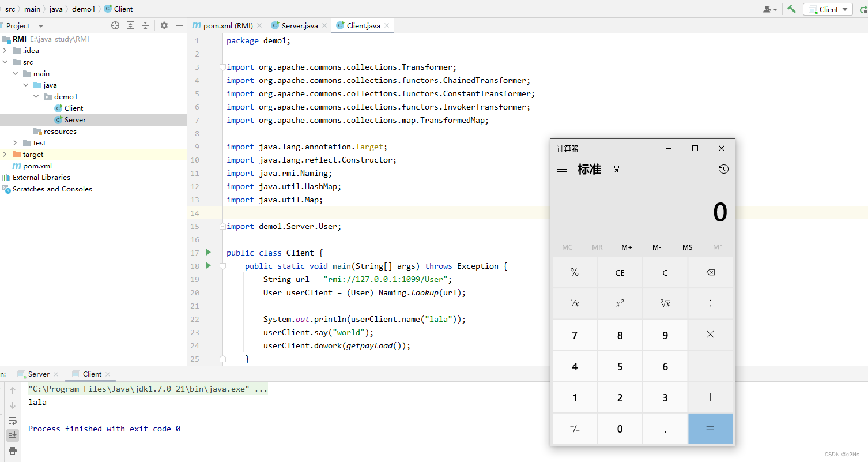Click number 7 key in Calculator
The width and height of the screenshot is (868, 462).
tap(575, 335)
